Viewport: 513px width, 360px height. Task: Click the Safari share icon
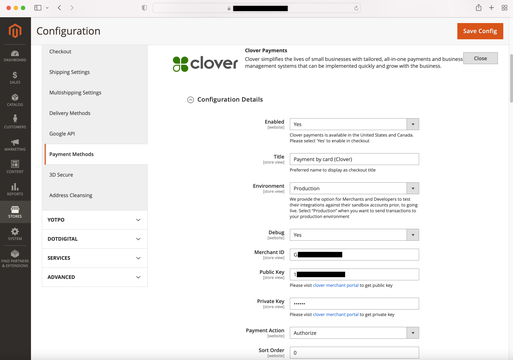coord(479,7)
